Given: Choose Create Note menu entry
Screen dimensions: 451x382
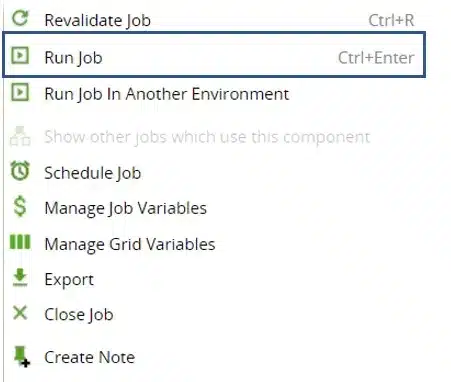Looking at the screenshot, I should tap(214, 357).
